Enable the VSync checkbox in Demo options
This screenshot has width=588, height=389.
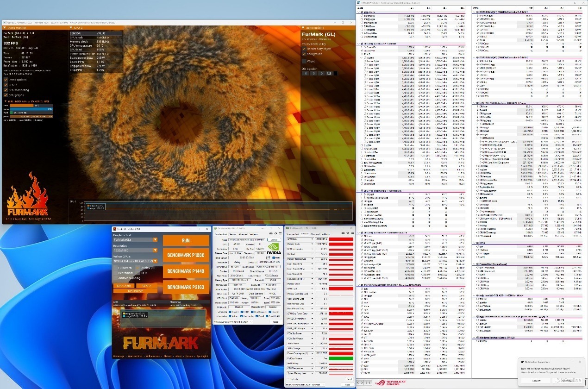tap(304, 61)
